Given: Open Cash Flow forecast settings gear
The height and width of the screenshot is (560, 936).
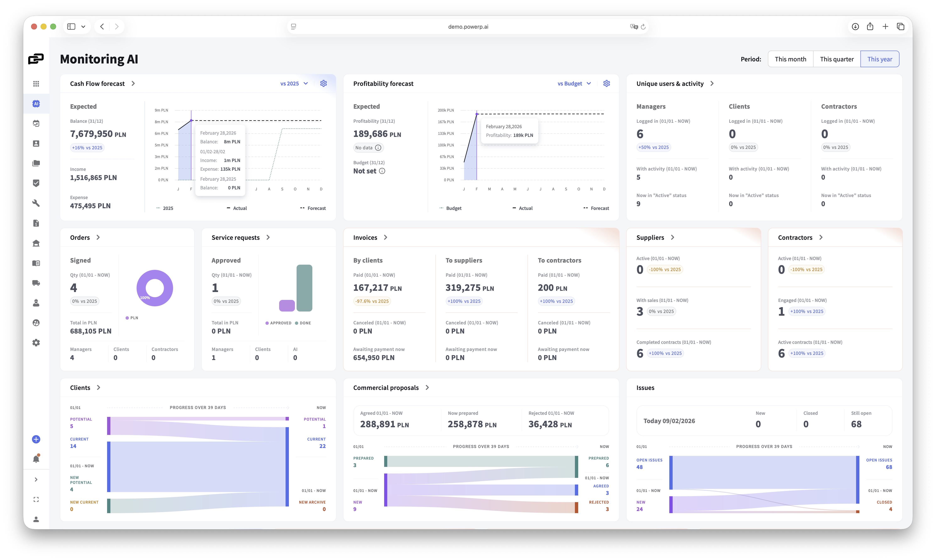Looking at the screenshot, I should [324, 83].
